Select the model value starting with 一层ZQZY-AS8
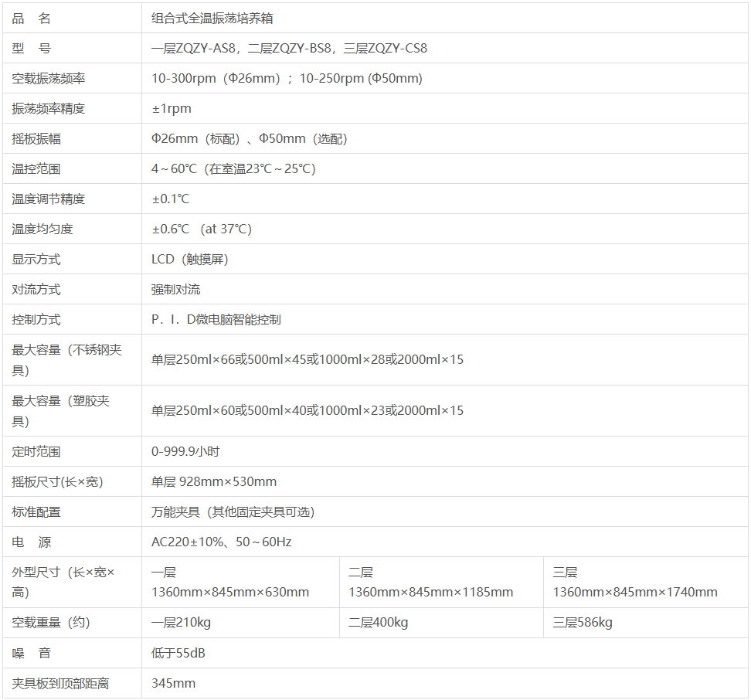The width and height of the screenshot is (751, 700). (289, 49)
